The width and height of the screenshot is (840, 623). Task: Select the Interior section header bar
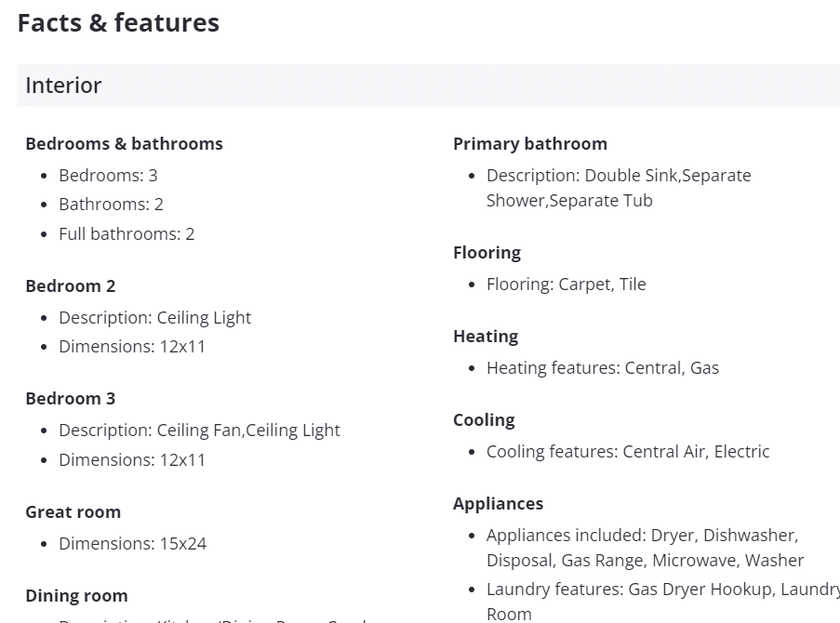tap(427, 86)
